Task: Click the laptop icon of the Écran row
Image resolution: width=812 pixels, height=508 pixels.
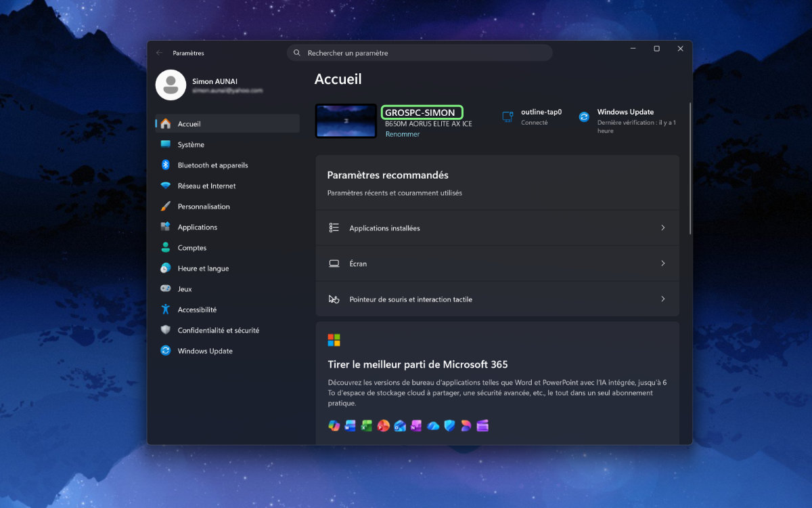Action: tap(334, 263)
